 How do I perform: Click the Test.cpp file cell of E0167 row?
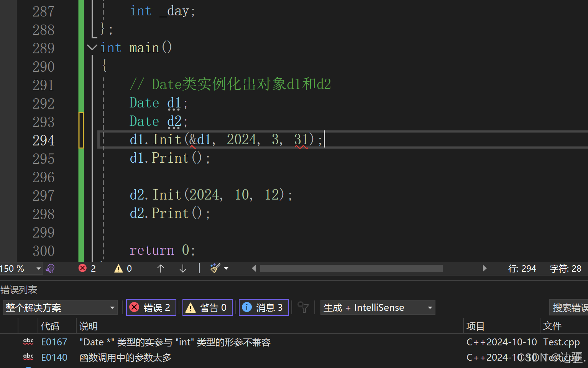coord(561,342)
